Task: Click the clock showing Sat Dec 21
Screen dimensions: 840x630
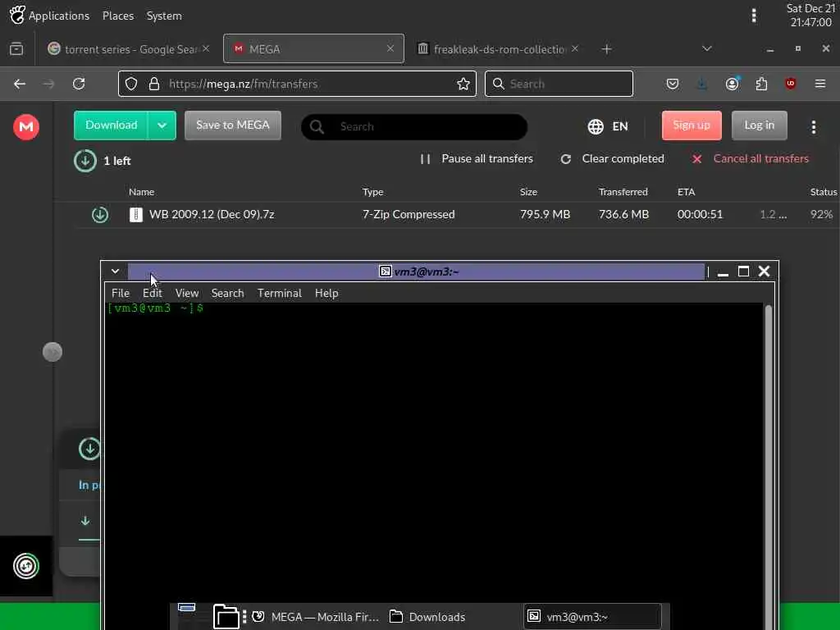Action: (x=810, y=16)
